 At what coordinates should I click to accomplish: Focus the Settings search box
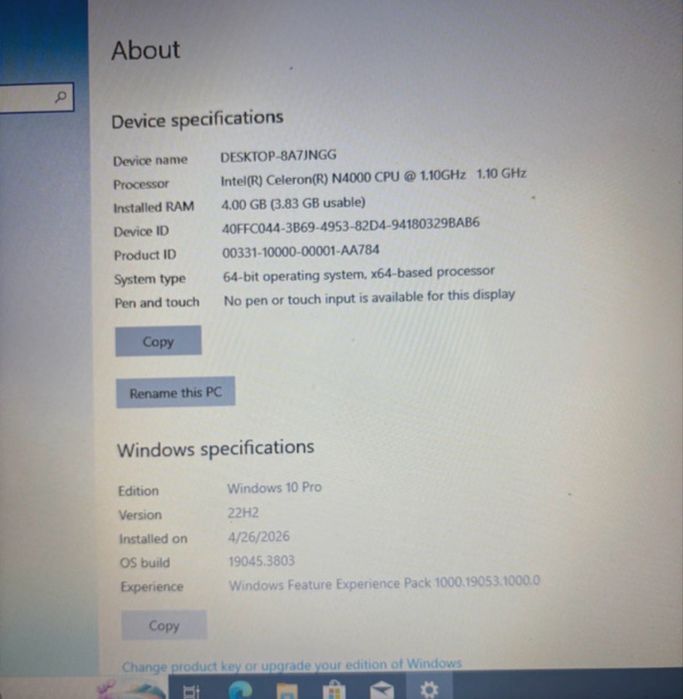coord(36,97)
